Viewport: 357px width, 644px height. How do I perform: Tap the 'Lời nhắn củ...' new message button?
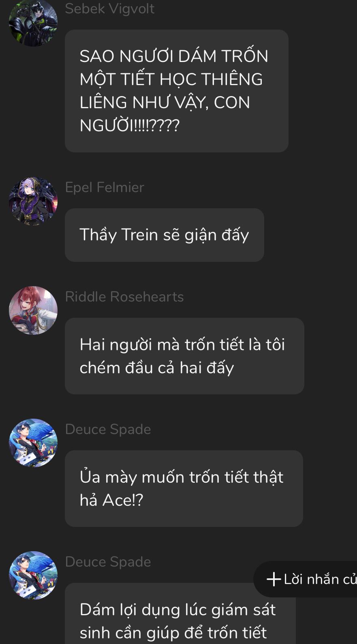[x=306, y=579]
